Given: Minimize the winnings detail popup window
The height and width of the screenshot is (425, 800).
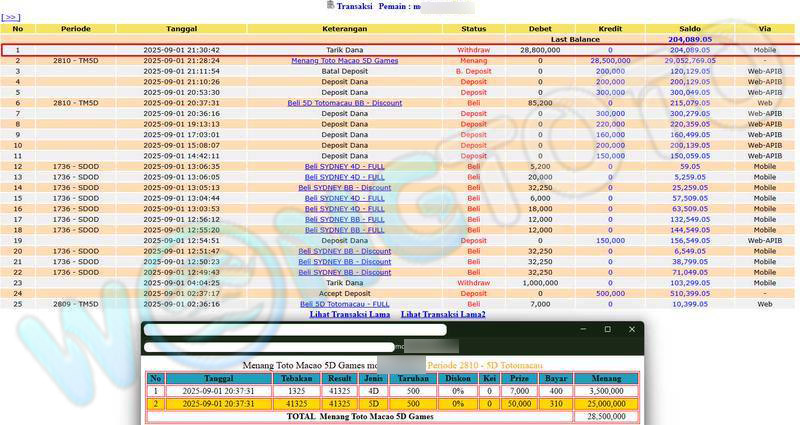Looking at the screenshot, I should coord(581,329).
